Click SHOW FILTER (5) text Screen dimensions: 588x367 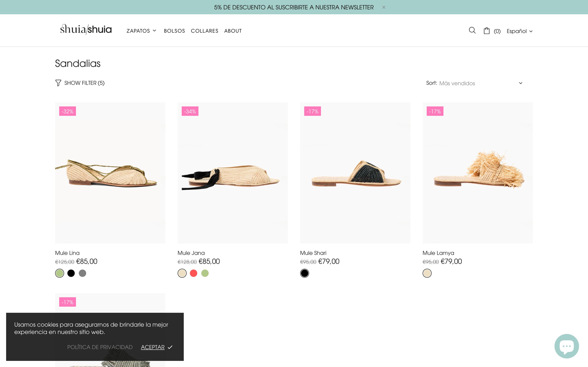pos(84,83)
